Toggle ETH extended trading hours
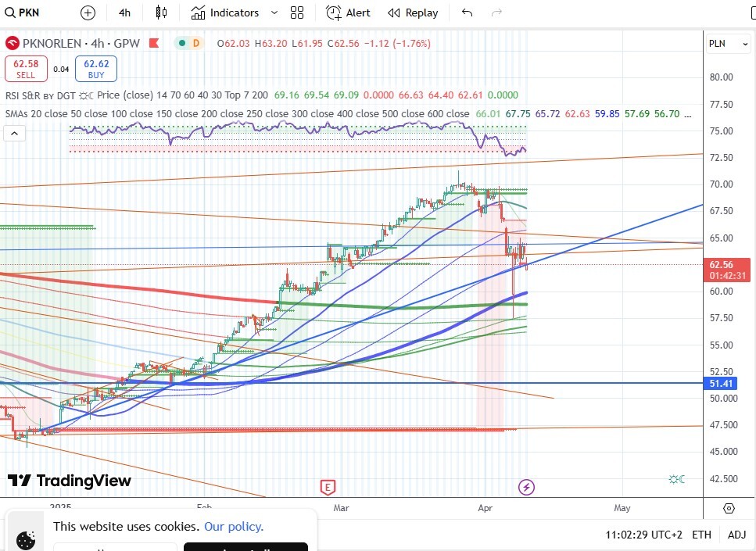Viewport: 756px width, 551px height. coord(701,535)
